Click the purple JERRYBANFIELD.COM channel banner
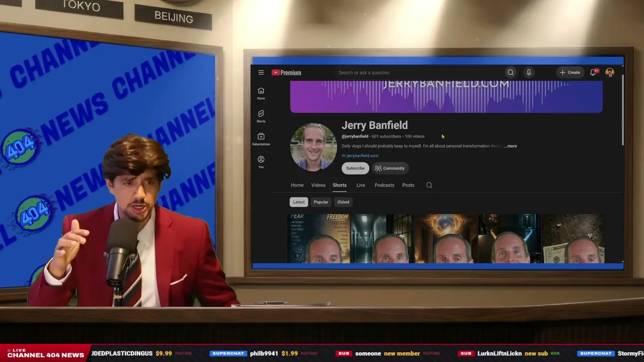The height and width of the screenshot is (362, 644). pyautogui.click(x=446, y=96)
